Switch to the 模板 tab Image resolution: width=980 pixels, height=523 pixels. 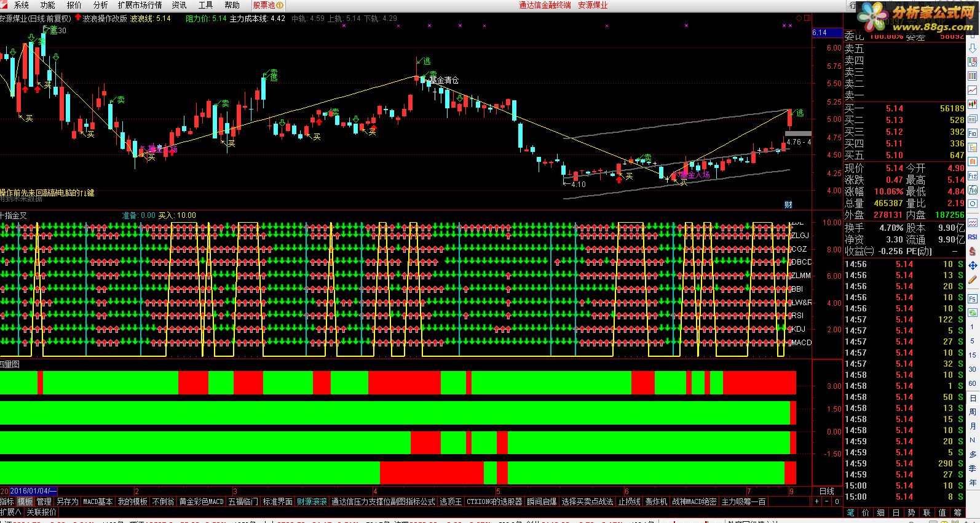pos(25,501)
